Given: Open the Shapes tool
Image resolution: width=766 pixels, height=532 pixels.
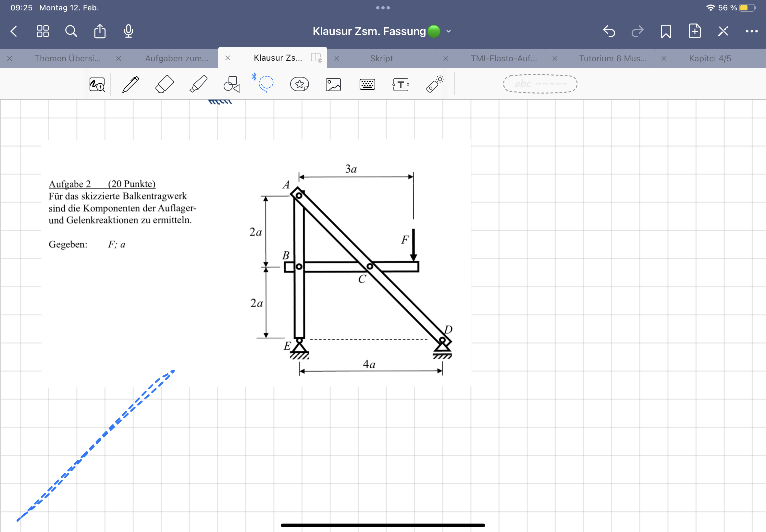Looking at the screenshot, I should coord(232,84).
